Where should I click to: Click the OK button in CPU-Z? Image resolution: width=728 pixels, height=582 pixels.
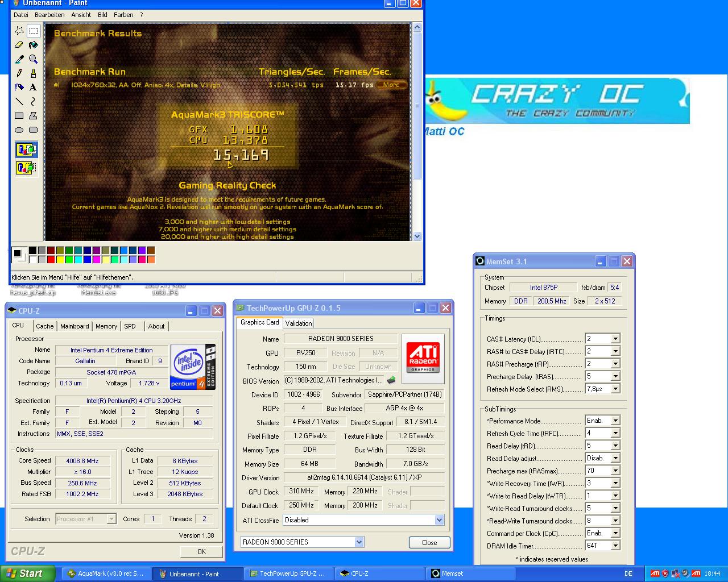(x=201, y=551)
